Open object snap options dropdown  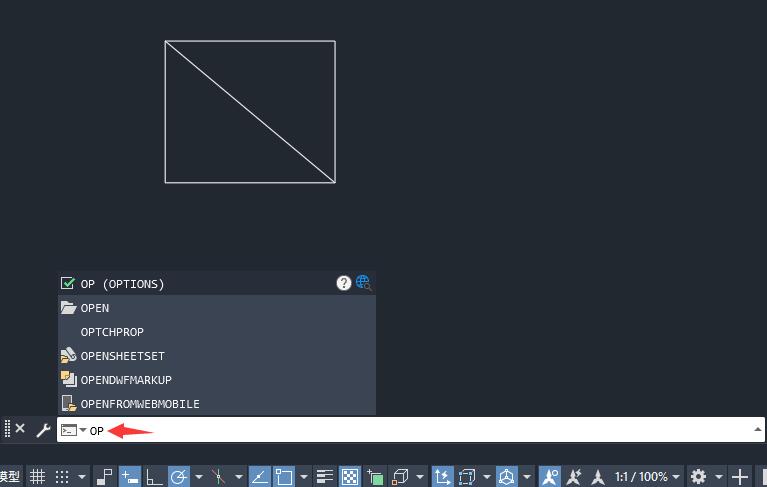[x=304, y=476]
